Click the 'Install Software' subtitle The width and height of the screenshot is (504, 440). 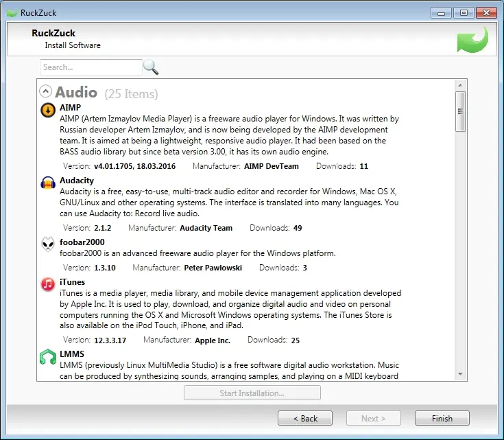point(73,45)
